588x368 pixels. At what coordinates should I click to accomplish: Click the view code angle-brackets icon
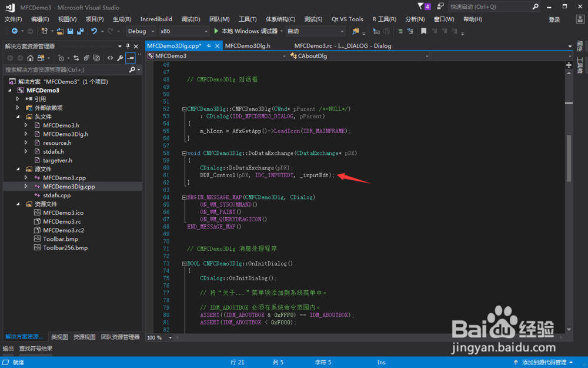pos(110,58)
